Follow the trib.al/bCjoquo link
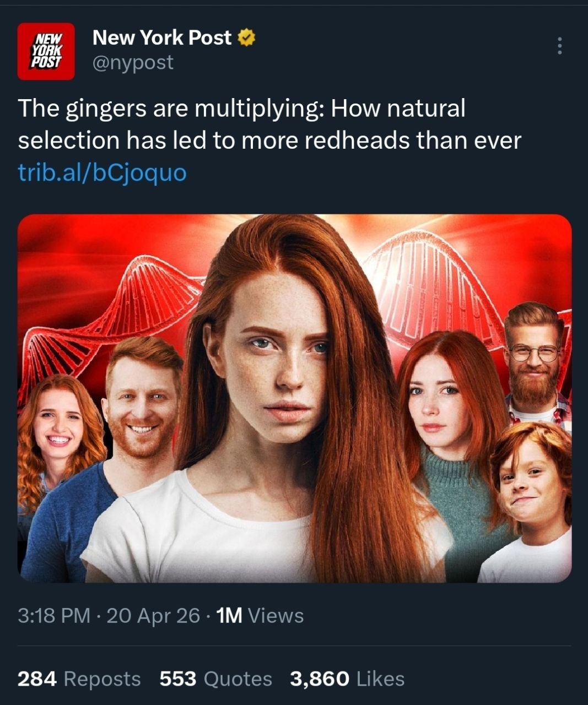The height and width of the screenshot is (705, 588). pyautogui.click(x=103, y=172)
